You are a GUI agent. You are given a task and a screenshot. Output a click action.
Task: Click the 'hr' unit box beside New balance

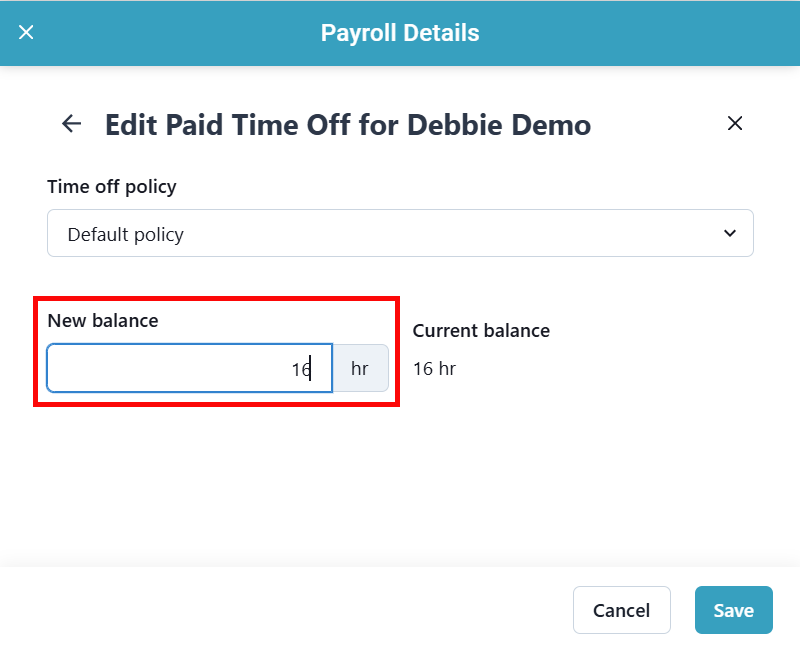coord(360,369)
